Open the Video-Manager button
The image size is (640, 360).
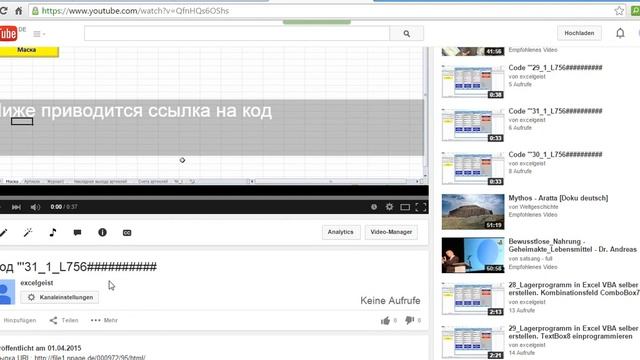click(391, 232)
